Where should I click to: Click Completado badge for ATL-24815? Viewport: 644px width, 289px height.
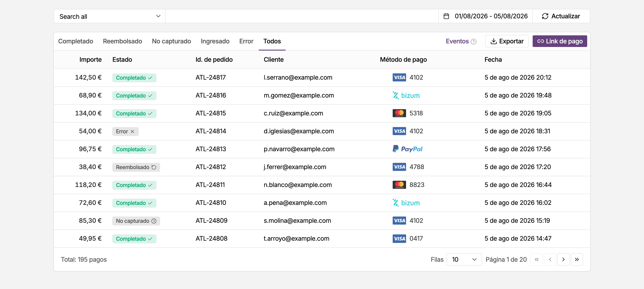click(x=134, y=113)
